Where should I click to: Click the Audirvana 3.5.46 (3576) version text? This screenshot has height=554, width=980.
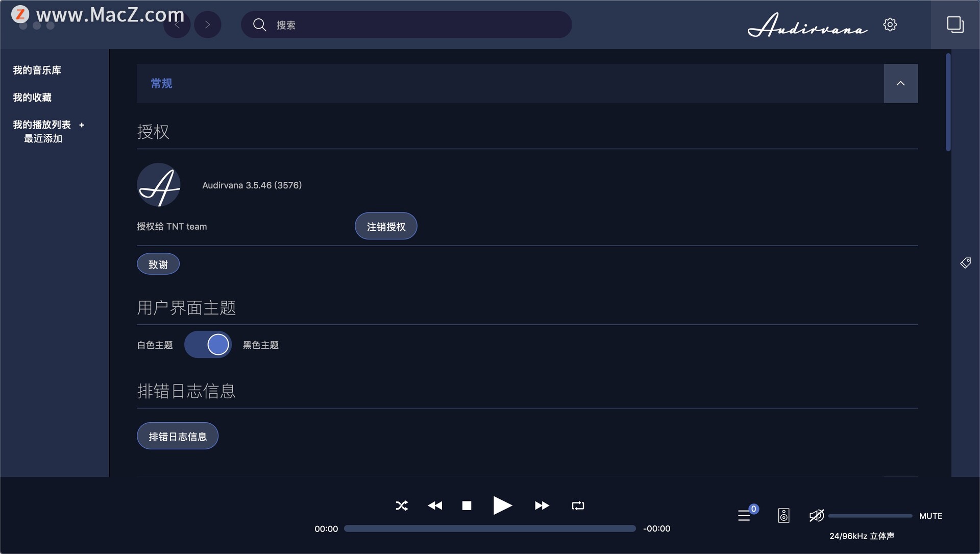coord(252,185)
